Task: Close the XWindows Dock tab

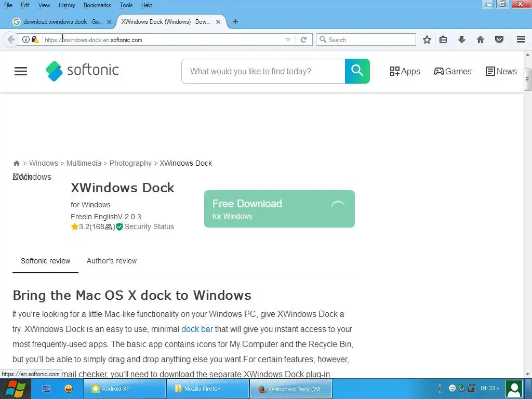Action: coord(218,22)
